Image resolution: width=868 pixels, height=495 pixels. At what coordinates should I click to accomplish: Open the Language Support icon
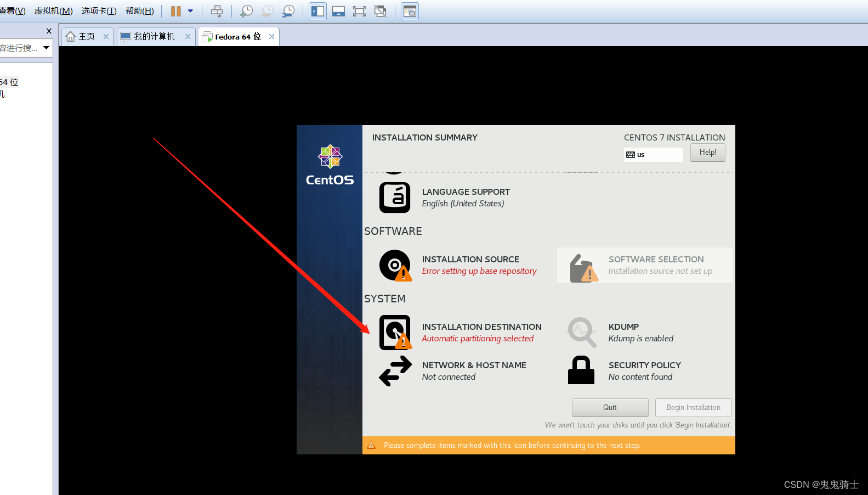pyautogui.click(x=395, y=198)
